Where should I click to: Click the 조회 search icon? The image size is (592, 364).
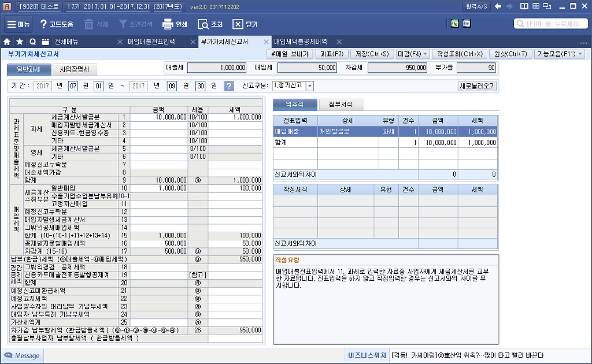point(203,24)
